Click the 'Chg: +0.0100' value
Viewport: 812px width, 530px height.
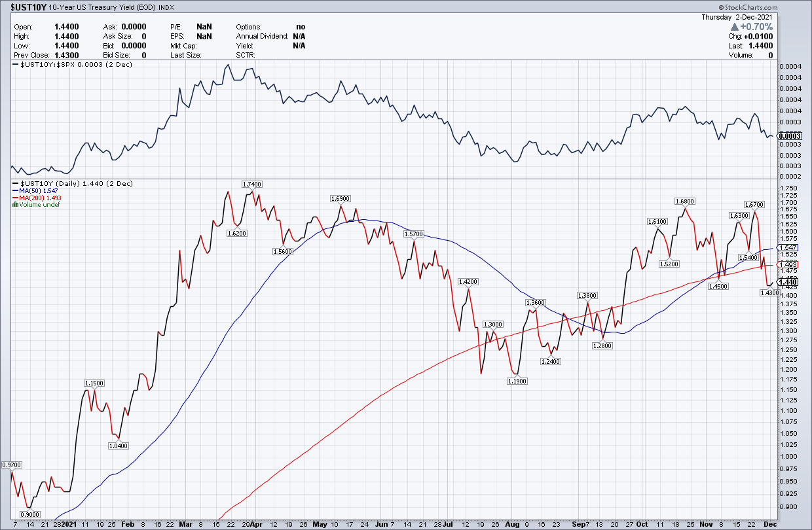pos(751,37)
